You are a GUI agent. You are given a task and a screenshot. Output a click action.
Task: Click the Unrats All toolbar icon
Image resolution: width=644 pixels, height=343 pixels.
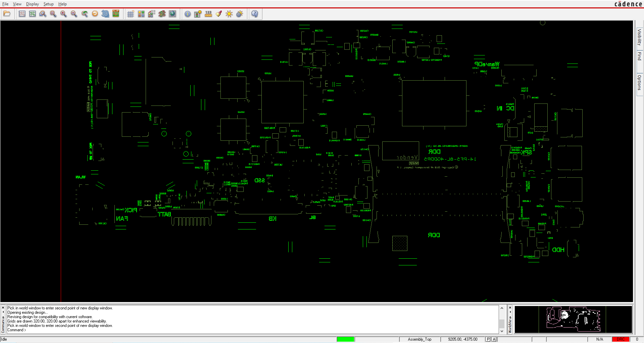pyautogui.click(x=22, y=14)
